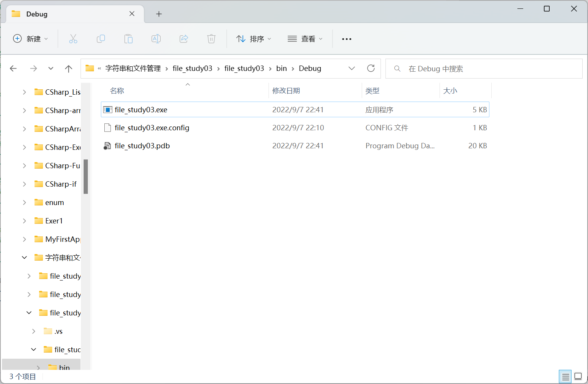
Task: Maximize the Explorer window
Action: 547,9
